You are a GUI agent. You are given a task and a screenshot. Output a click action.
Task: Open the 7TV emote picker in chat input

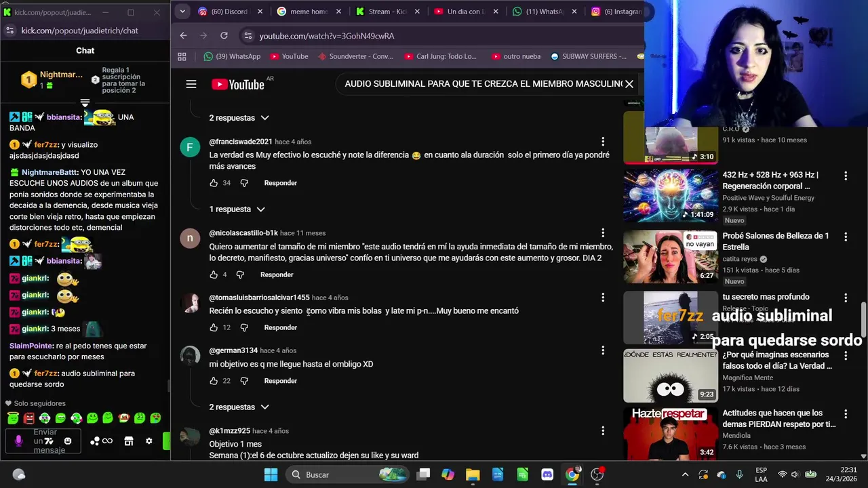coord(49,441)
